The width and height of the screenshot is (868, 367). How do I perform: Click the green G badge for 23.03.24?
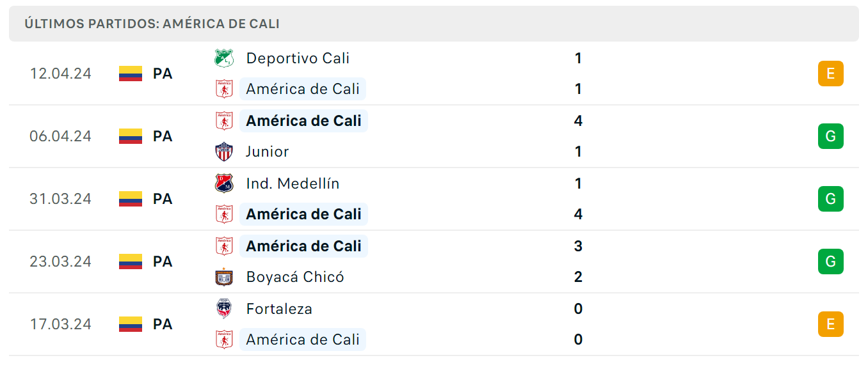pyautogui.click(x=831, y=262)
